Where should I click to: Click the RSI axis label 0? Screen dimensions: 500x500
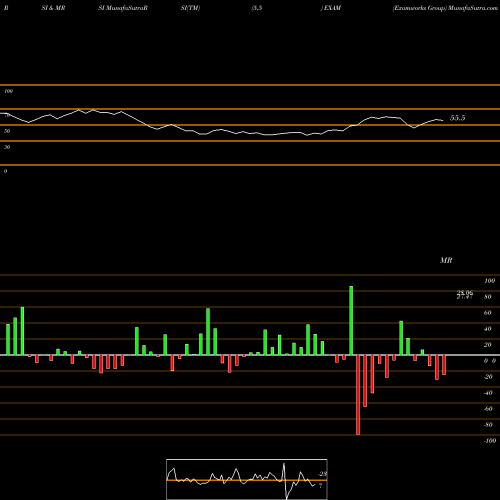[5, 171]
